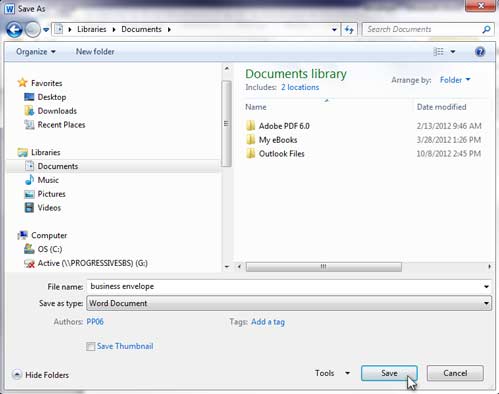The width and height of the screenshot is (499, 394).
Task: Click Add a tag
Action: tap(268, 322)
